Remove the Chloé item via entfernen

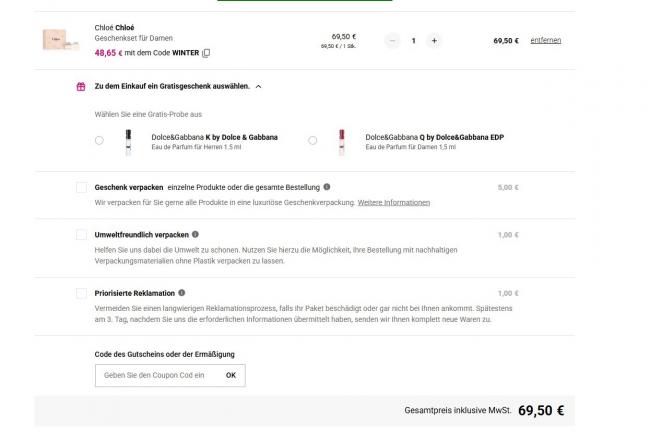[x=545, y=41]
